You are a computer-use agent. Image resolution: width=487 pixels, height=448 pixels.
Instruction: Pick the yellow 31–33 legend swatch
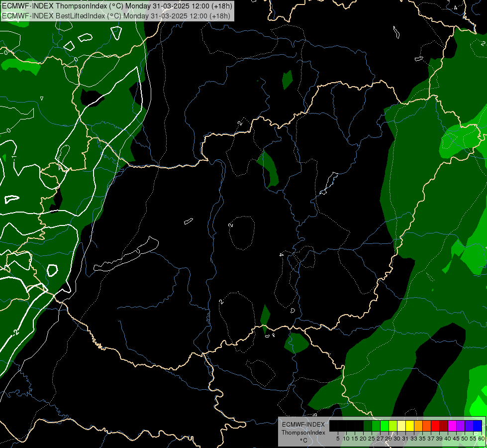coord(410,426)
